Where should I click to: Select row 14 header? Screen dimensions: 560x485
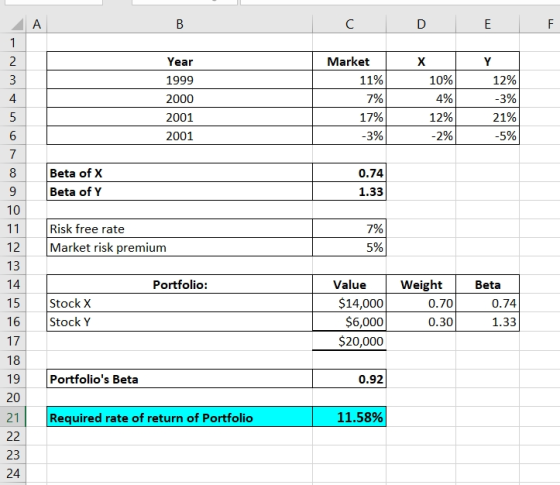(x=13, y=284)
